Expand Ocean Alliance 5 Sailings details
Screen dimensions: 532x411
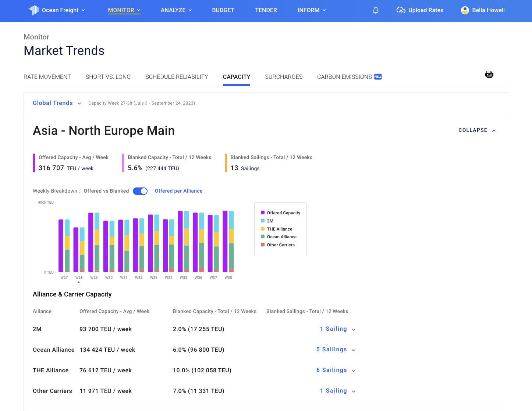[x=336, y=349]
